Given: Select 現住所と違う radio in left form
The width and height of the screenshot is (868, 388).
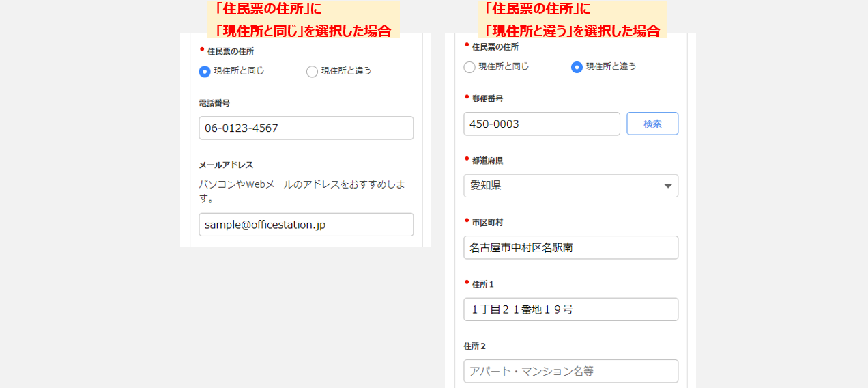Looking at the screenshot, I should pyautogui.click(x=312, y=71).
